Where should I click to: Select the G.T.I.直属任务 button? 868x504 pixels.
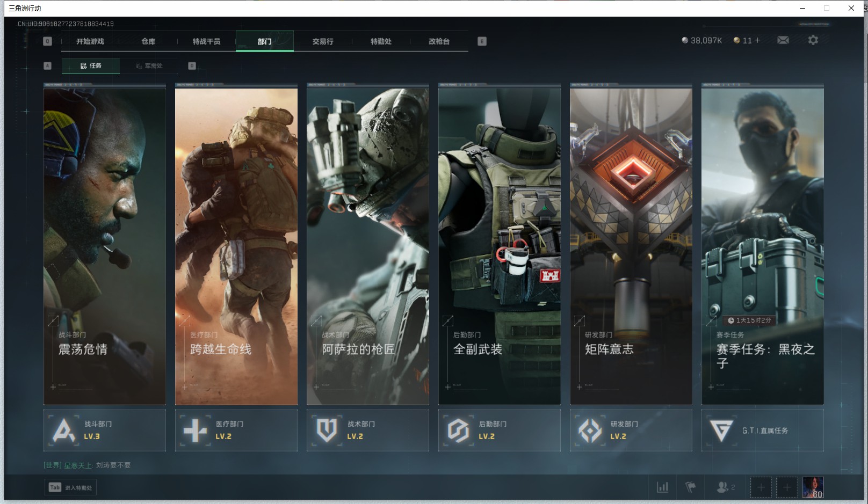coord(762,430)
